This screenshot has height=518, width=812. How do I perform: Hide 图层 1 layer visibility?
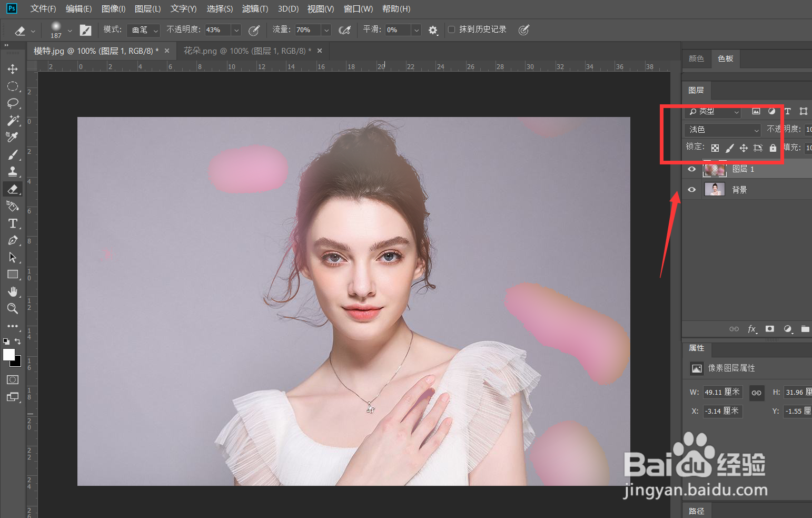point(692,169)
